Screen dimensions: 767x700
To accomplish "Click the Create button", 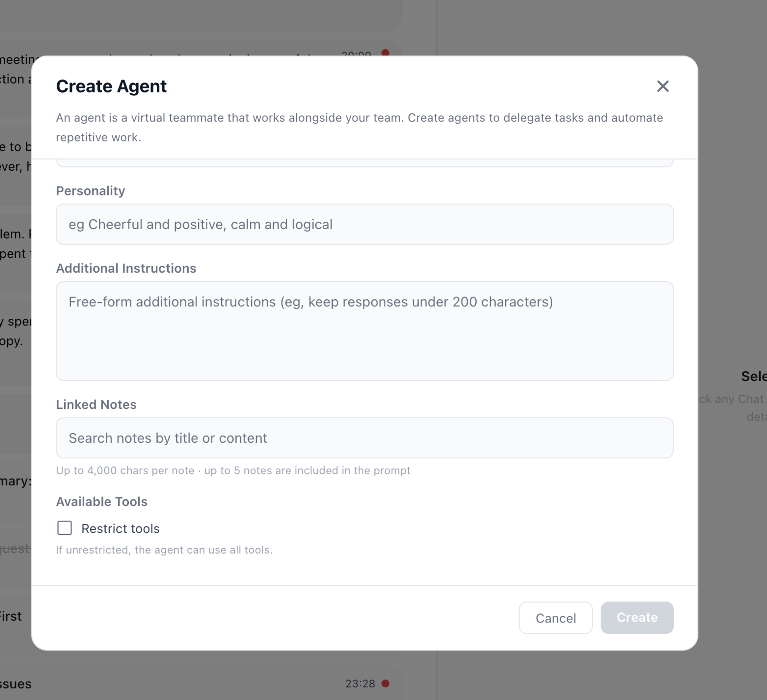I will coord(637,618).
